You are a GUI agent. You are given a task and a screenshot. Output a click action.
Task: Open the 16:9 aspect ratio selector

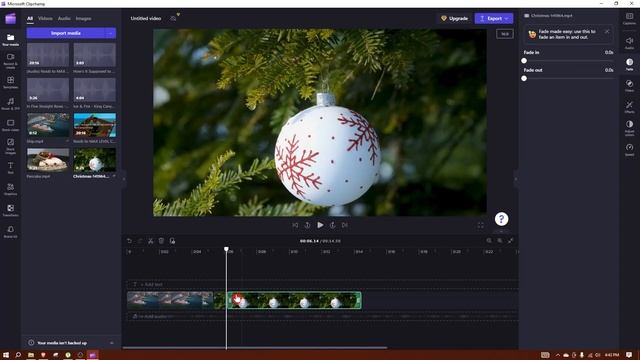(x=505, y=34)
